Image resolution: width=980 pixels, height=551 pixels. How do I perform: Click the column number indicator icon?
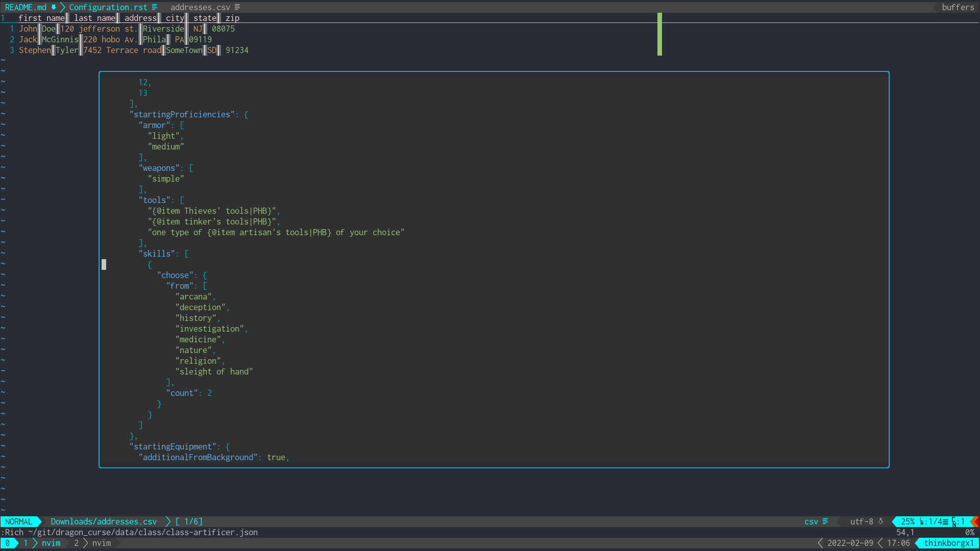click(x=954, y=521)
